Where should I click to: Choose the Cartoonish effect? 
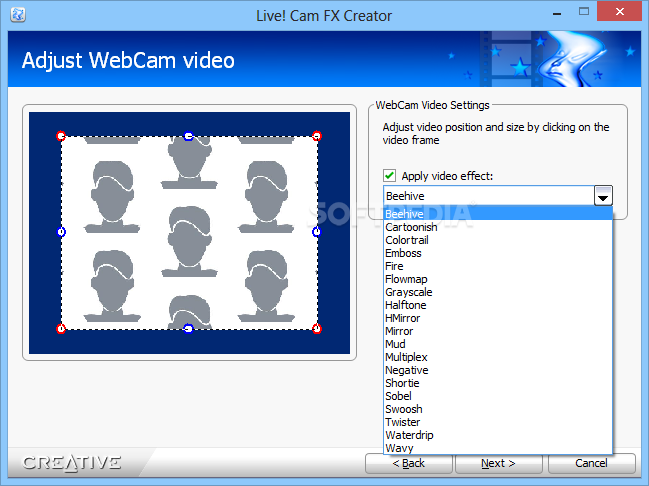498,227
